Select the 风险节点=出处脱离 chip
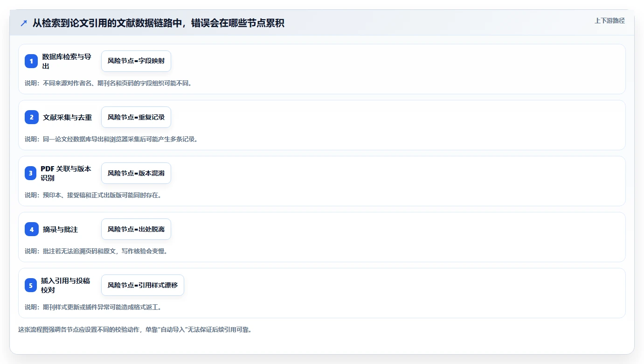This screenshot has width=644, height=364. (136, 229)
